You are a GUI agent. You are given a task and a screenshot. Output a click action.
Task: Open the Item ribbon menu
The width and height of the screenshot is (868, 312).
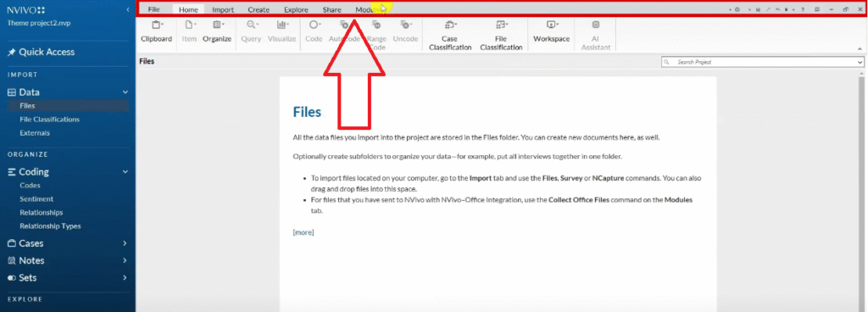(189, 31)
